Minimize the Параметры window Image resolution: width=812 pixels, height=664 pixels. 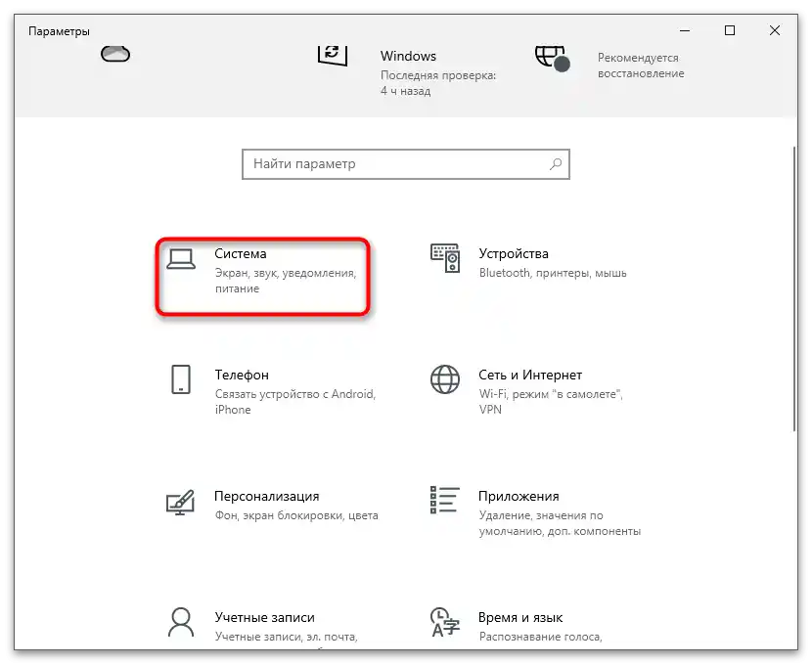click(x=685, y=30)
